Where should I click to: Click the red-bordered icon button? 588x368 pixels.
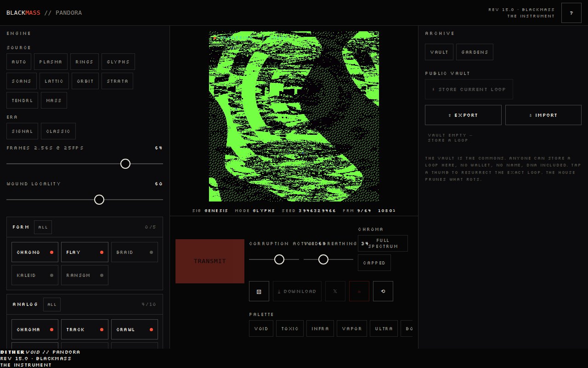tap(359, 291)
